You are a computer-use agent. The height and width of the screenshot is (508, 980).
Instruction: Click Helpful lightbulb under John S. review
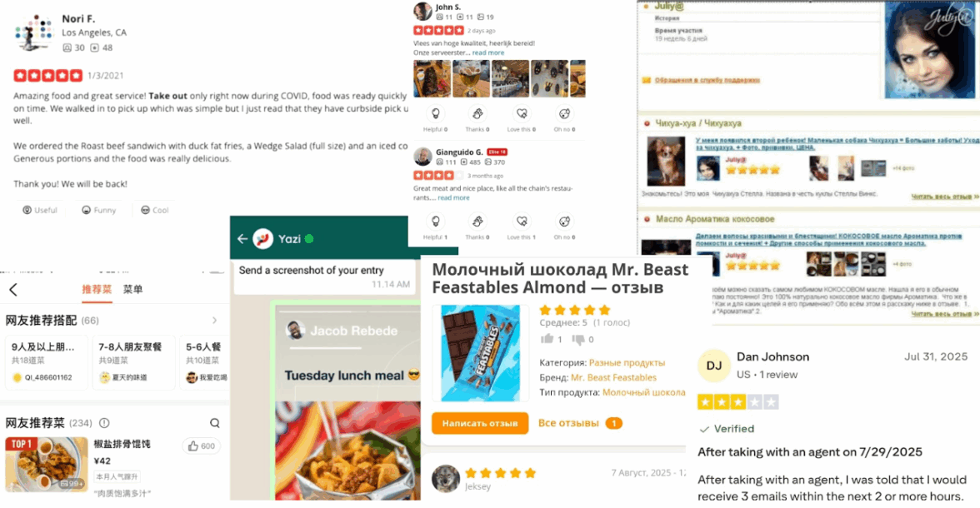pyautogui.click(x=436, y=114)
